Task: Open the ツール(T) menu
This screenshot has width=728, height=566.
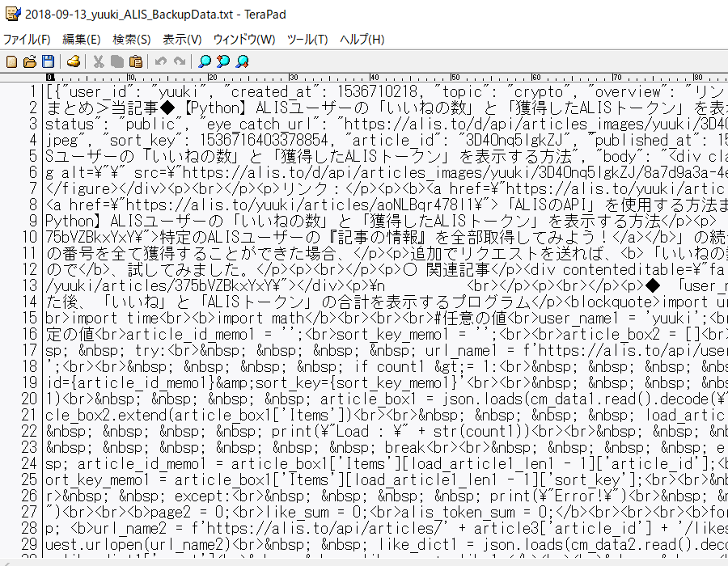Action: tap(307, 40)
